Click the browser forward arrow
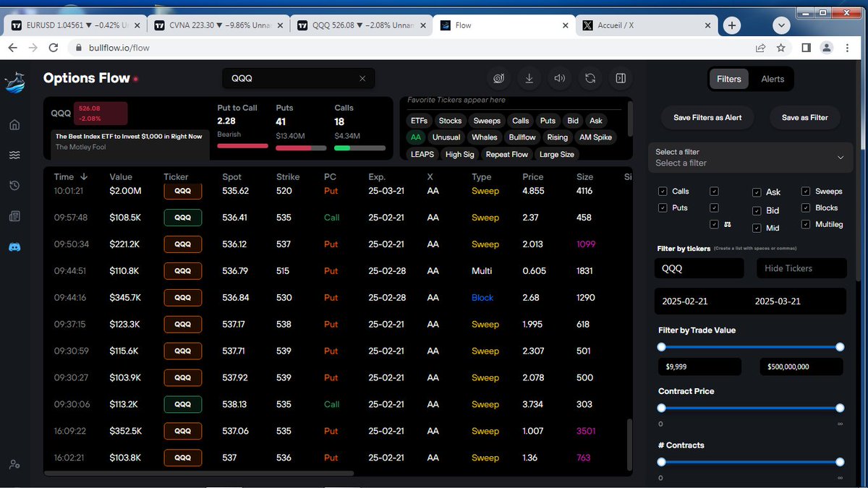 coord(33,48)
